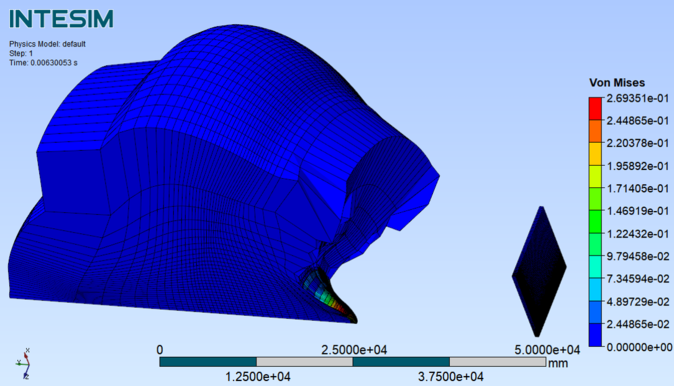Click the cyan legend color band
This screenshot has height=386, width=674.
click(x=595, y=267)
